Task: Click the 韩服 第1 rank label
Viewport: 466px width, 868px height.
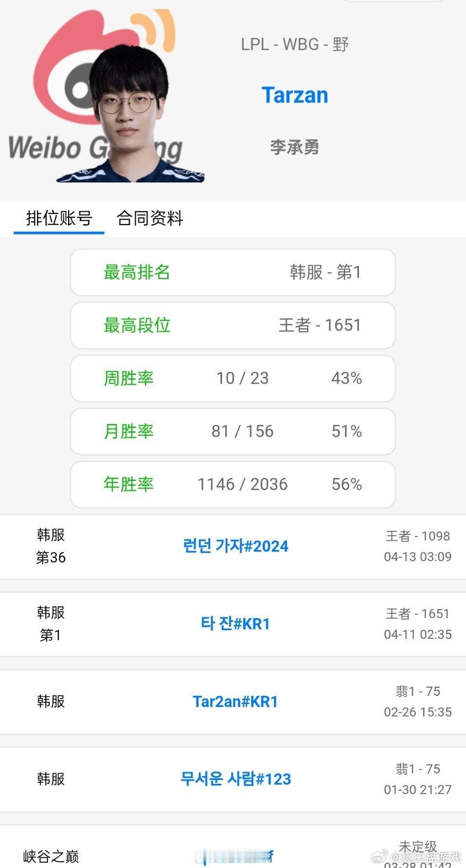Action: pyautogui.click(x=49, y=624)
